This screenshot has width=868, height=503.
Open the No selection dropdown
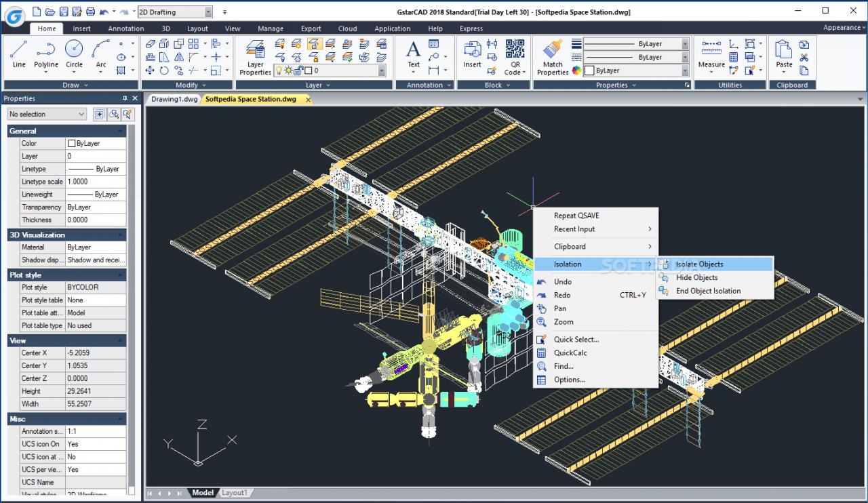point(81,114)
